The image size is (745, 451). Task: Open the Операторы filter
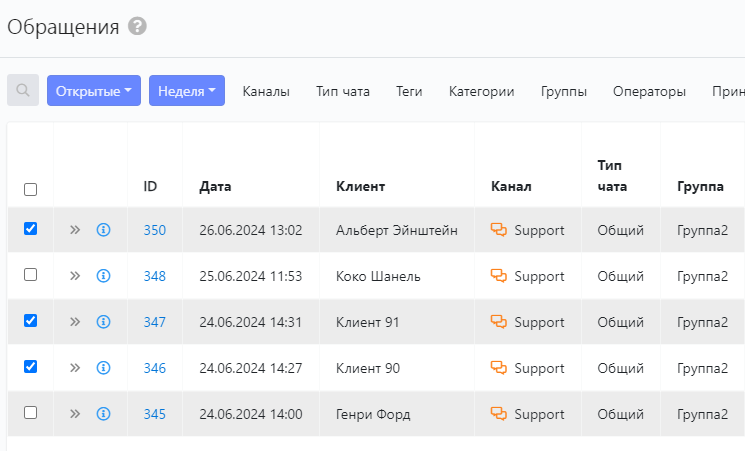point(649,91)
